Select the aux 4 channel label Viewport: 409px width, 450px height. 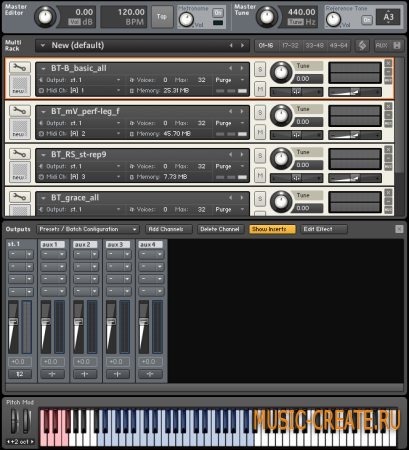click(x=150, y=244)
